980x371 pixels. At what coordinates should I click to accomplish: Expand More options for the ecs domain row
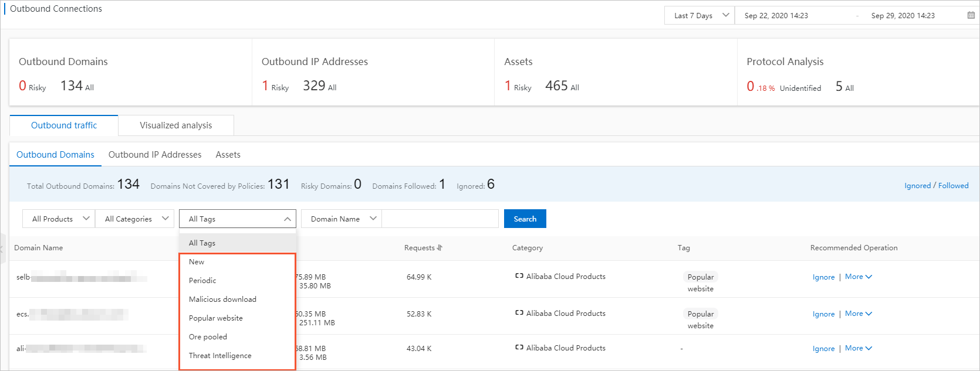point(859,314)
